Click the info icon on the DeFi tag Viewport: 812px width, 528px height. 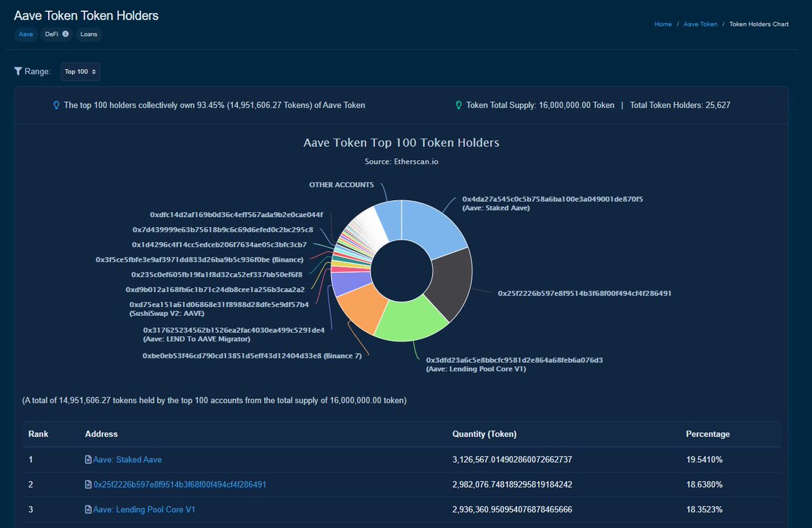[x=64, y=34]
